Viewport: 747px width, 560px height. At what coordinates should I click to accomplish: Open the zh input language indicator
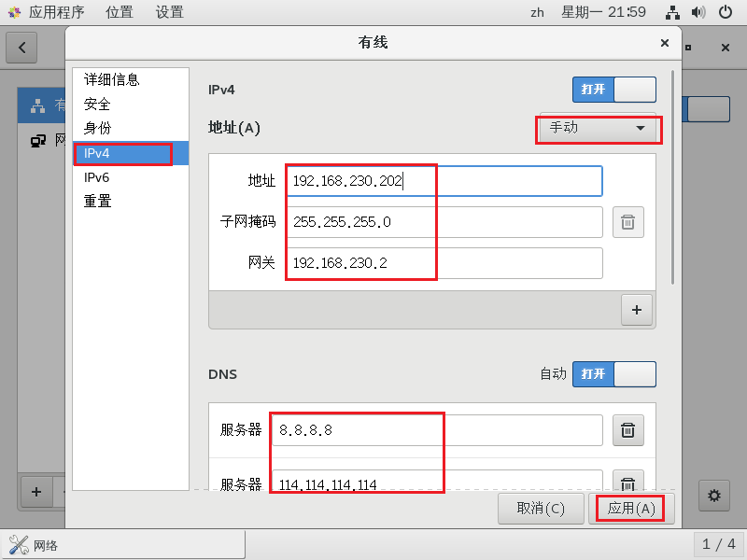click(537, 12)
